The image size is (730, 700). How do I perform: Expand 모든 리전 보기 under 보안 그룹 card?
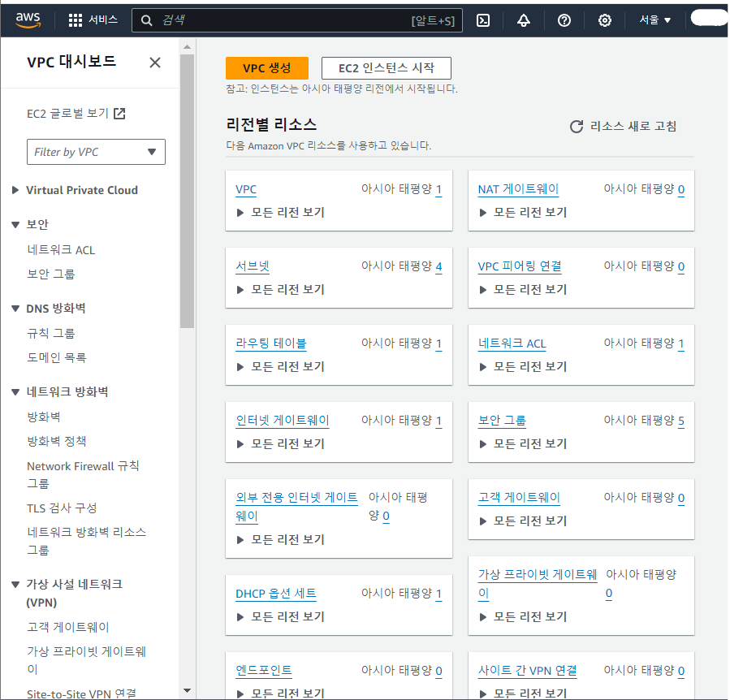click(523, 444)
